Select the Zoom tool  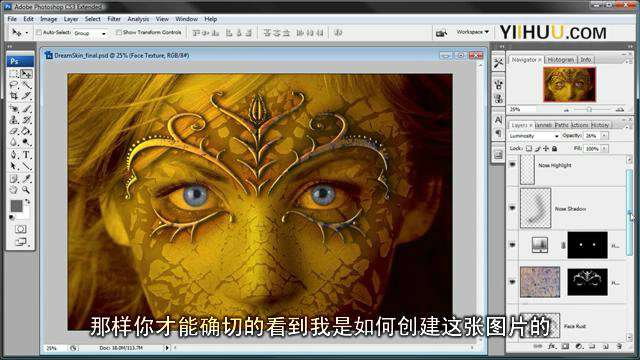(27, 190)
